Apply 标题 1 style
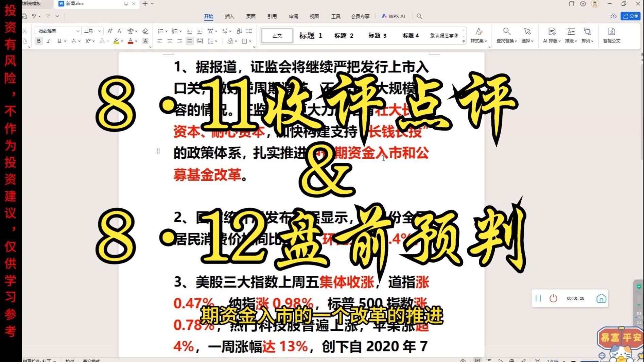This screenshot has height=362, width=644. (311, 36)
